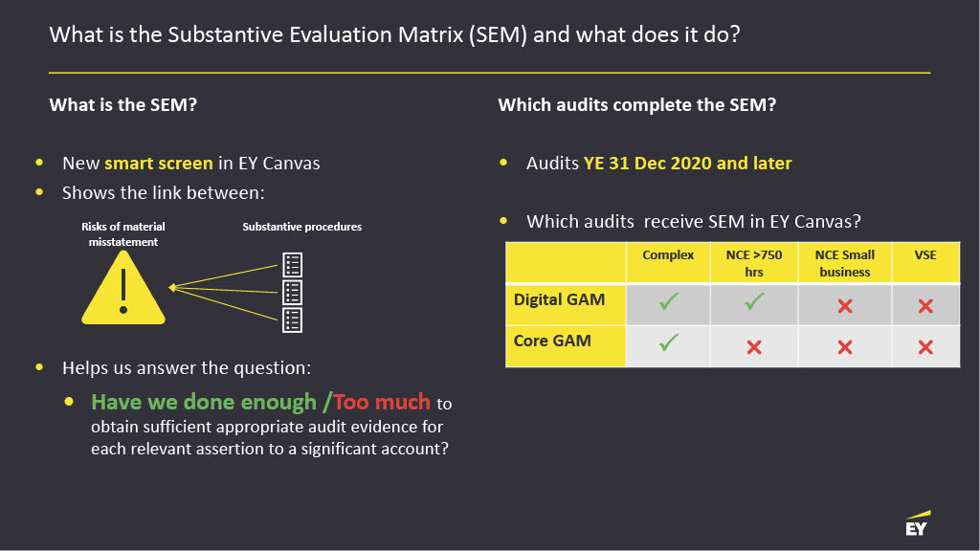Click the green check for Digital GAM Complex
The height and width of the screenshot is (551, 980).
tap(668, 302)
